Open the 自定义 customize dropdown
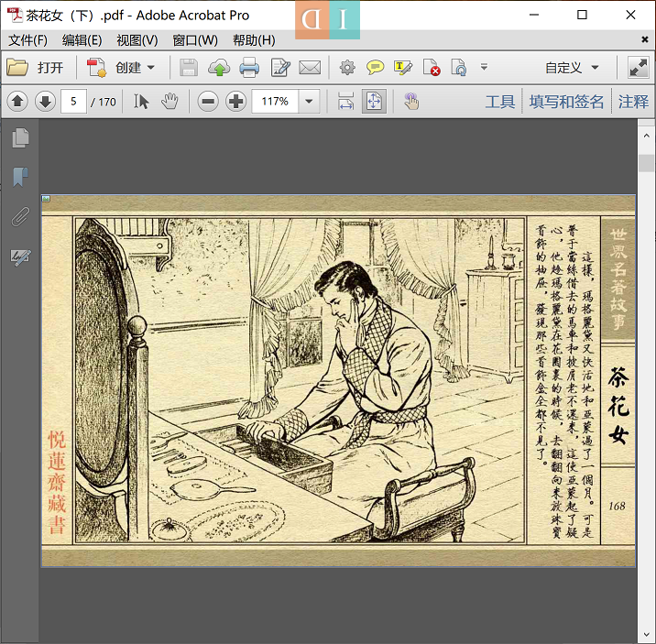Screen dimensions: 656x644 tap(572, 67)
